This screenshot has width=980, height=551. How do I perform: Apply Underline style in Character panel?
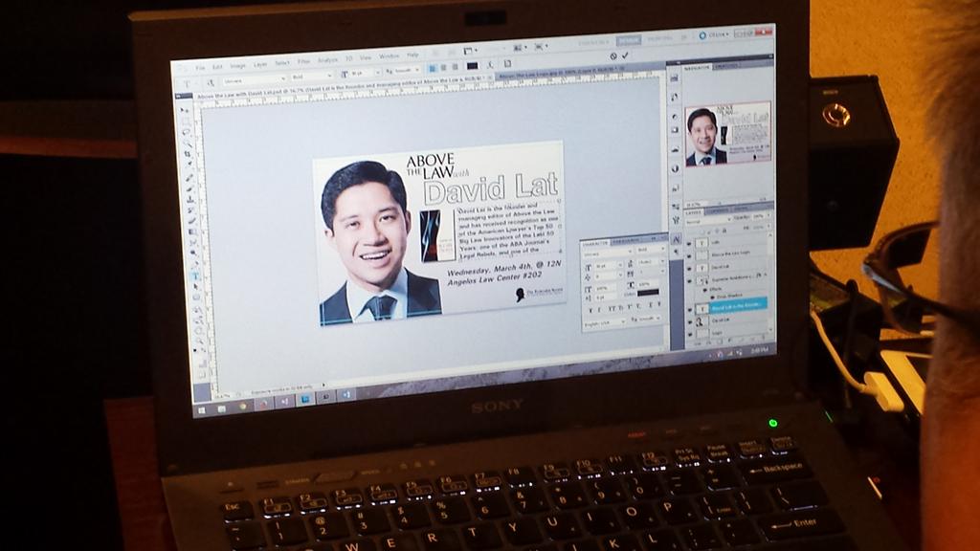click(651, 304)
